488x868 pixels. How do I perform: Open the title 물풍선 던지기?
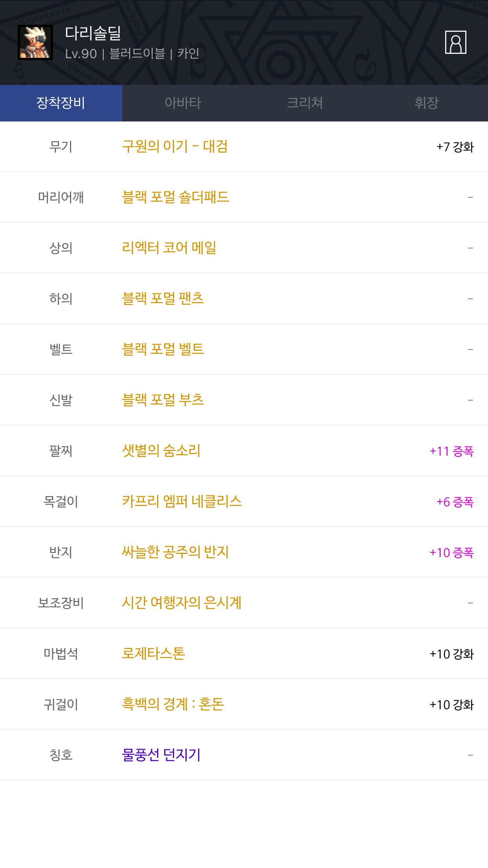161,755
